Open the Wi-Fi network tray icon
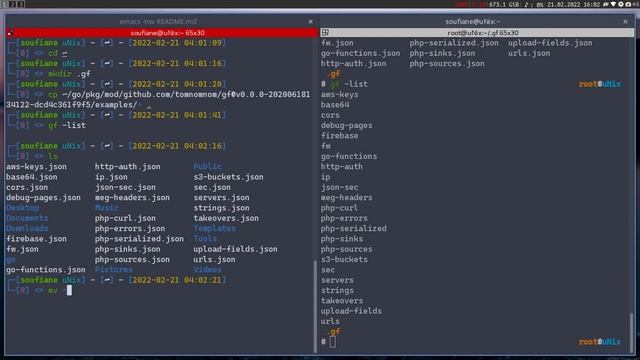640x360 pixels. 613,4
